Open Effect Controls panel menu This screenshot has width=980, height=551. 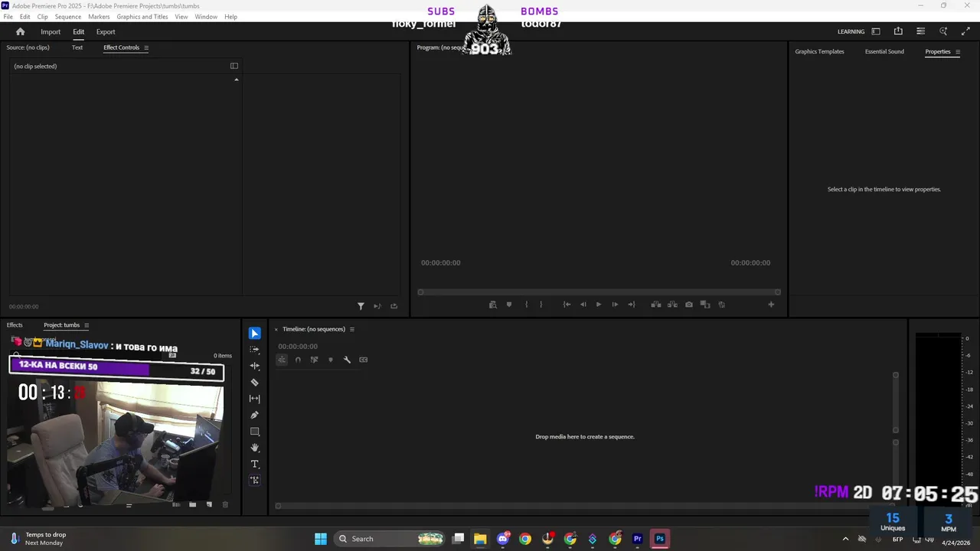pyautogui.click(x=146, y=47)
